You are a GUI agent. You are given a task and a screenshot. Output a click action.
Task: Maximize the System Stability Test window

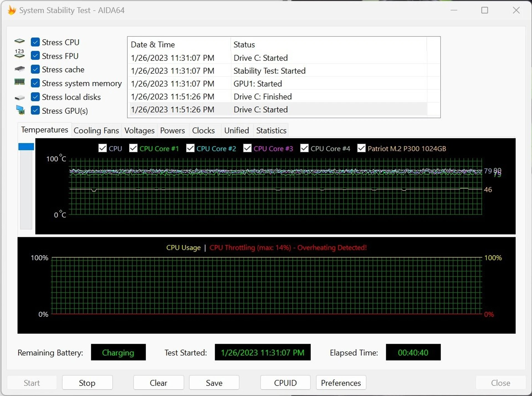(x=485, y=10)
